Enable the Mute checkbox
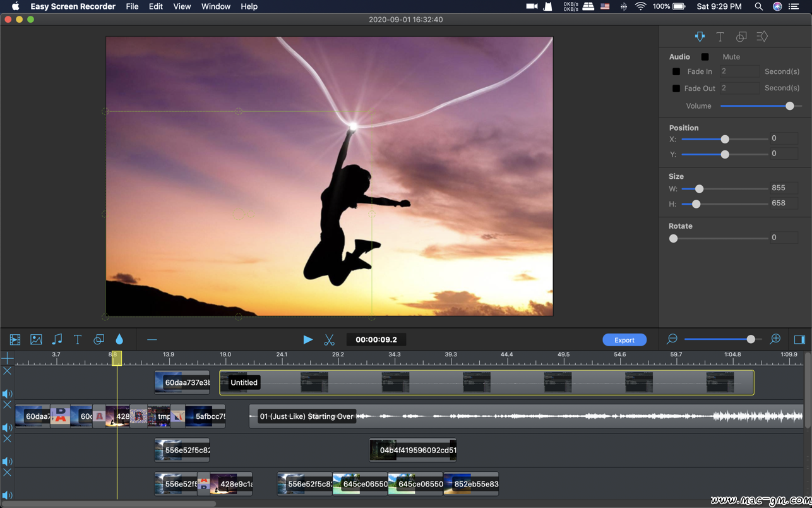Image resolution: width=812 pixels, height=508 pixels. (x=705, y=57)
